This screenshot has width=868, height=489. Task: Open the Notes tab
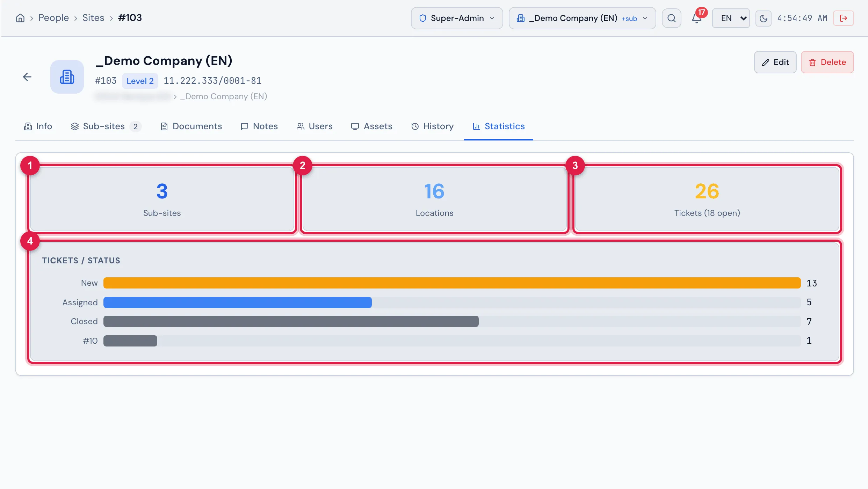(x=259, y=126)
